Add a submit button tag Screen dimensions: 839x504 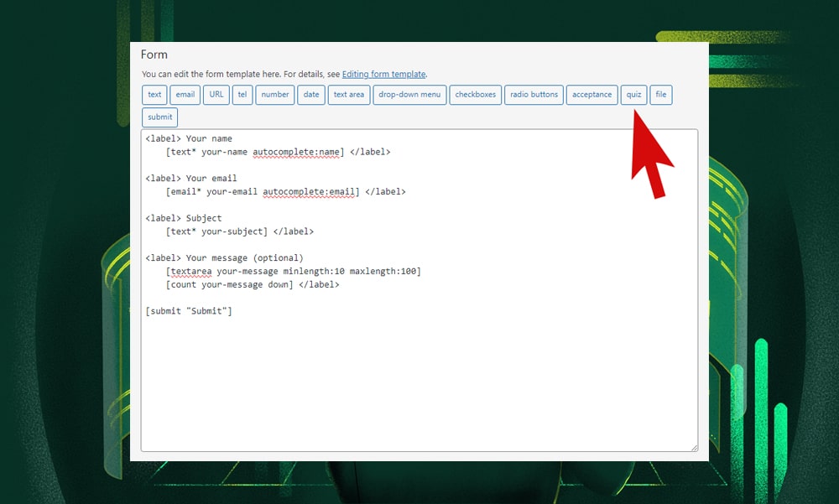click(159, 117)
